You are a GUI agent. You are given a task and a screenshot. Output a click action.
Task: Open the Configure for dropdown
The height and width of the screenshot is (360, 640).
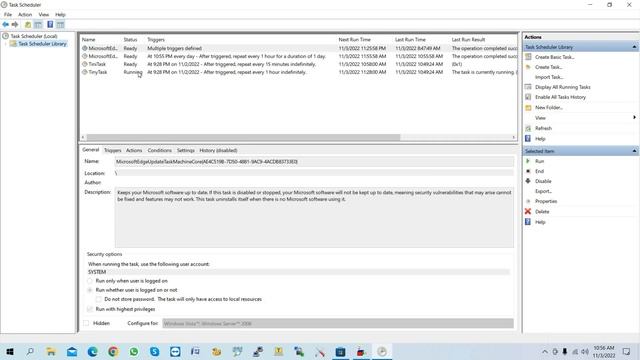[338, 323]
